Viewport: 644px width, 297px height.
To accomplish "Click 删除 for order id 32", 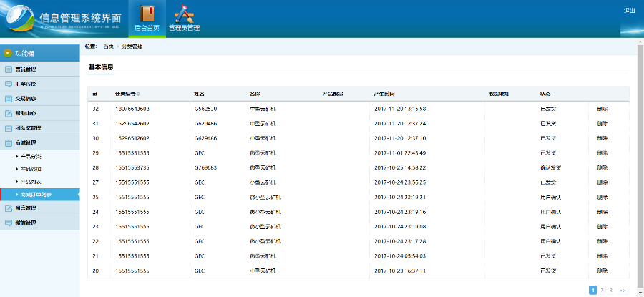I will pyautogui.click(x=602, y=109).
